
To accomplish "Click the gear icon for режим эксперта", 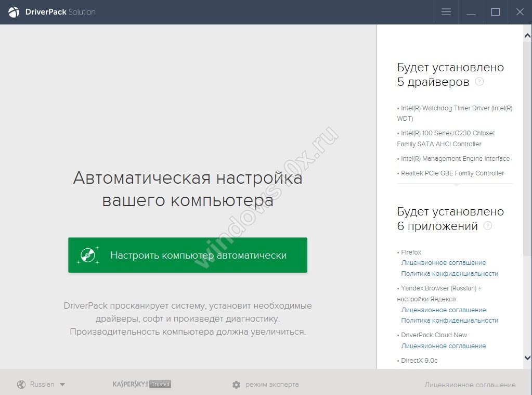I will click(237, 385).
